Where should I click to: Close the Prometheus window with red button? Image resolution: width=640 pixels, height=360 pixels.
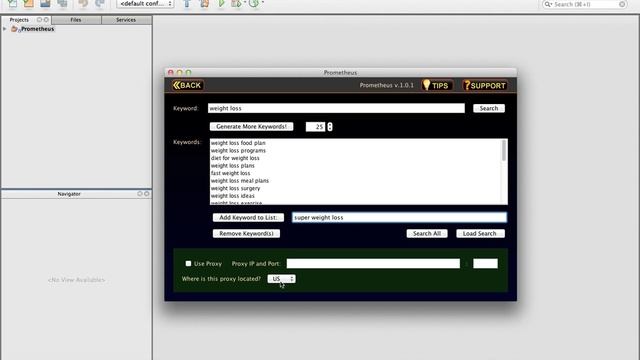(x=171, y=73)
